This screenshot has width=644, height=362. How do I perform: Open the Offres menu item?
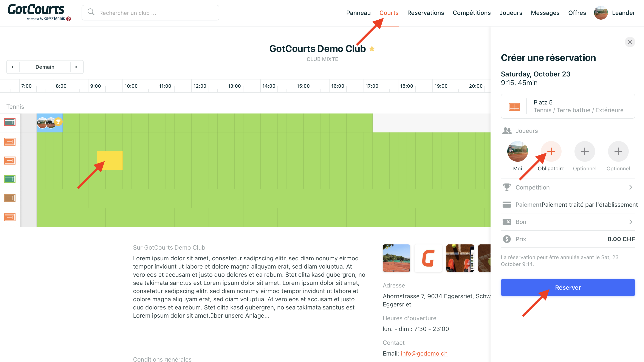tap(577, 13)
